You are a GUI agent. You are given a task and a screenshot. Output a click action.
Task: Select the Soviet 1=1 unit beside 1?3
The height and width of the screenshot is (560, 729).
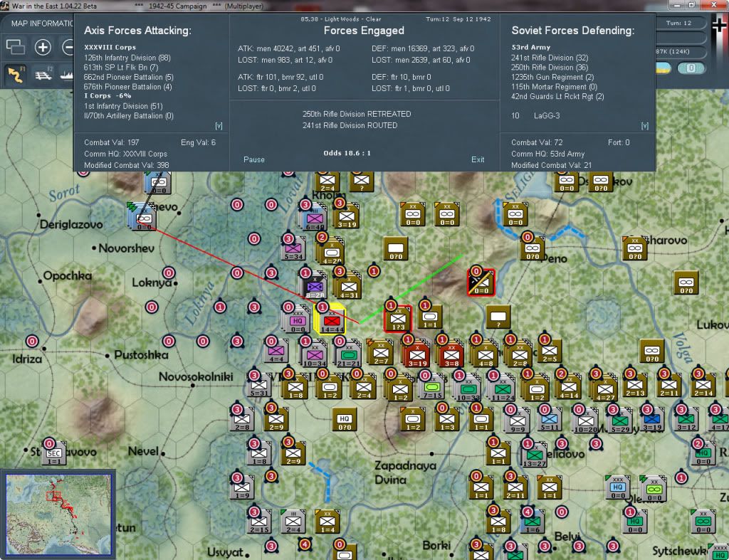tap(430, 317)
